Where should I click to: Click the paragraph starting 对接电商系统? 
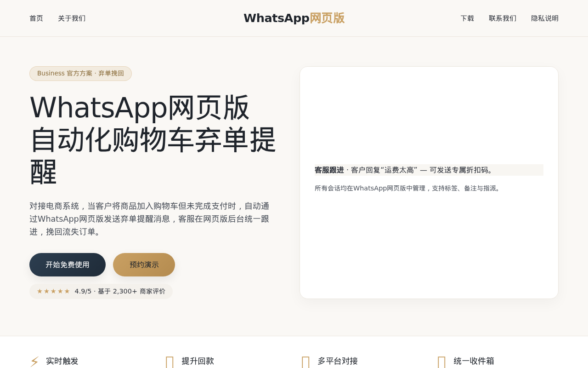point(149,219)
